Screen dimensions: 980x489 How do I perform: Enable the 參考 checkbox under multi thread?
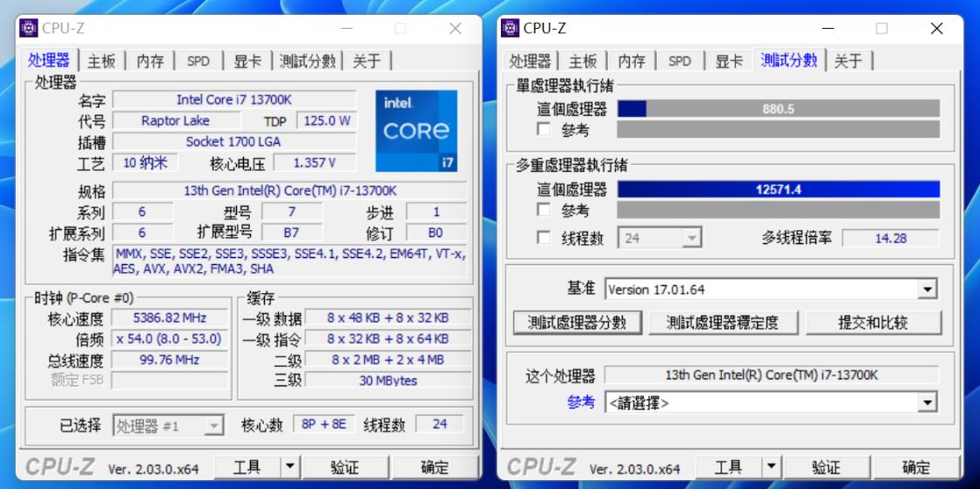pyautogui.click(x=544, y=209)
